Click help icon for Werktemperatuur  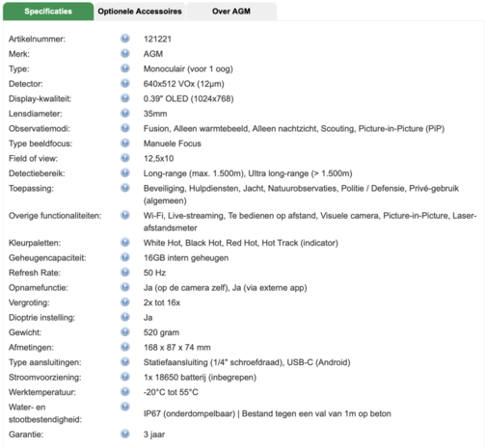pyautogui.click(x=125, y=392)
